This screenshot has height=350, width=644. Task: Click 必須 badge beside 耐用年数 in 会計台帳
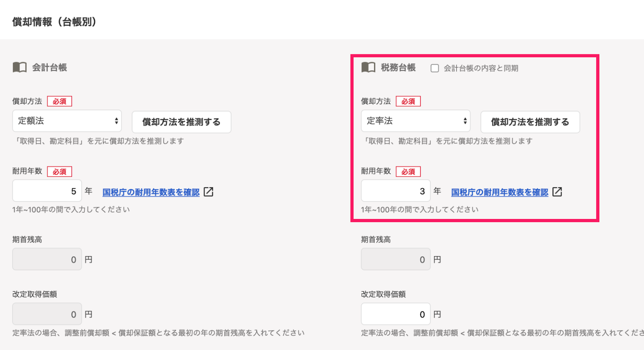point(60,171)
